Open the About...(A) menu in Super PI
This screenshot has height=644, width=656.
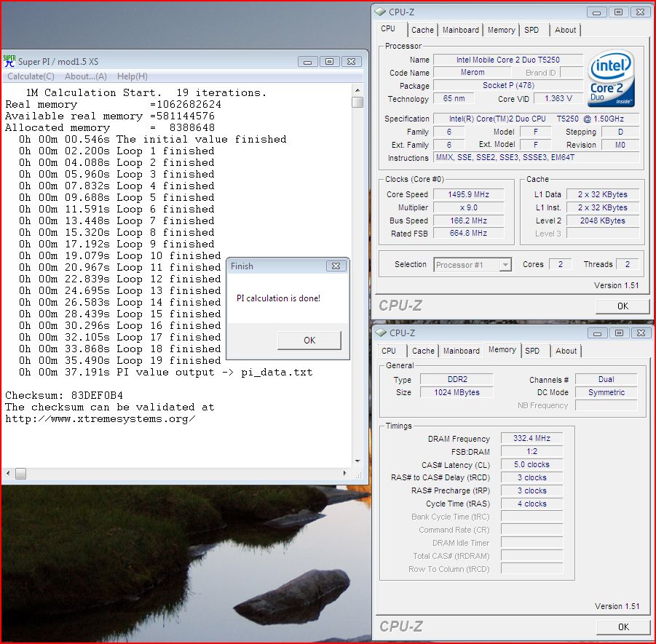tap(86, 76)
